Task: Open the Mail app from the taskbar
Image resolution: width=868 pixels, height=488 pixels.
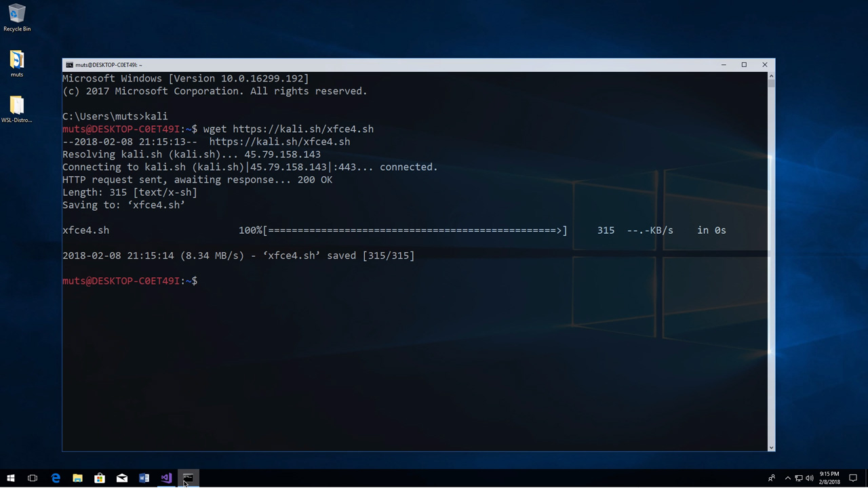Action: (122, 479)
